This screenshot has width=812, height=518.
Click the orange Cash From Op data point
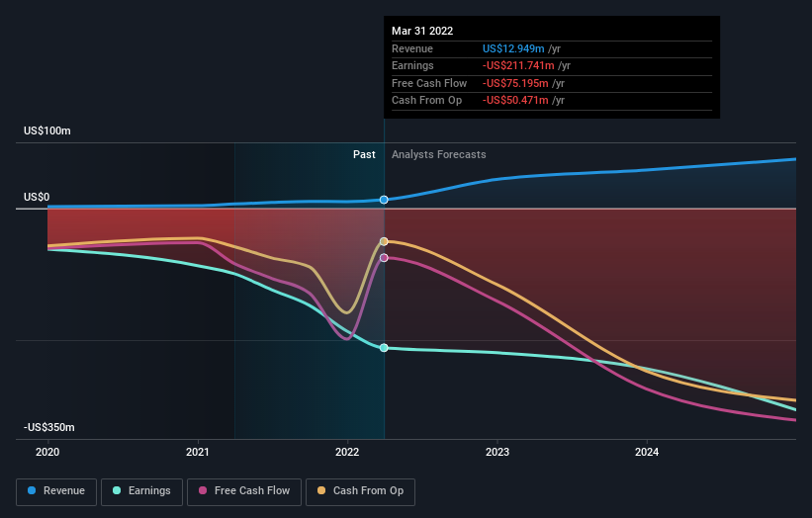(x=384, y=241)
